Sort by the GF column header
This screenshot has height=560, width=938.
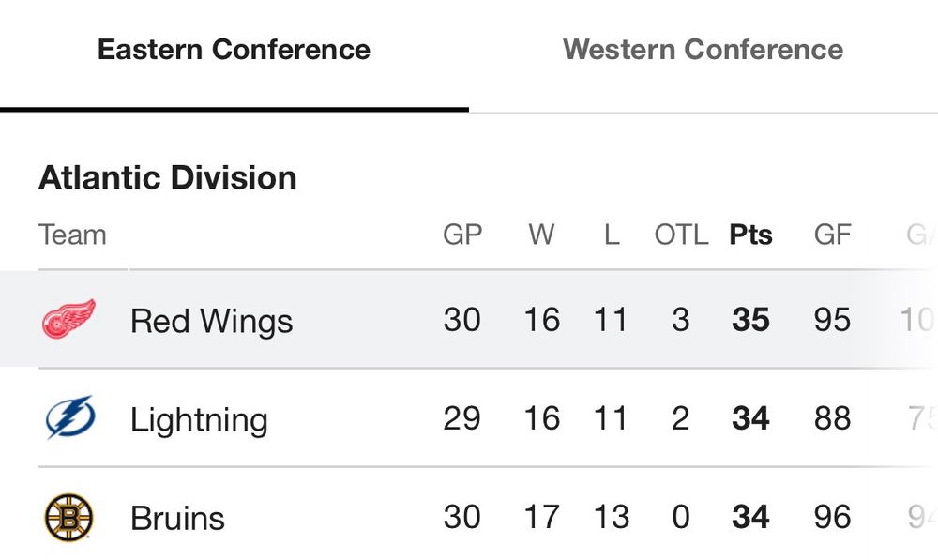[x=832, y=235]
